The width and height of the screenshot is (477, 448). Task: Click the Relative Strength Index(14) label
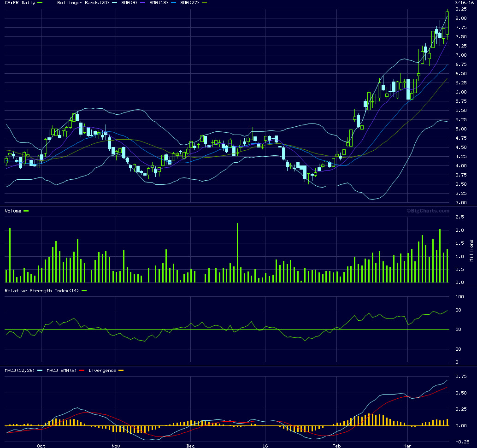tap(41, 291)
